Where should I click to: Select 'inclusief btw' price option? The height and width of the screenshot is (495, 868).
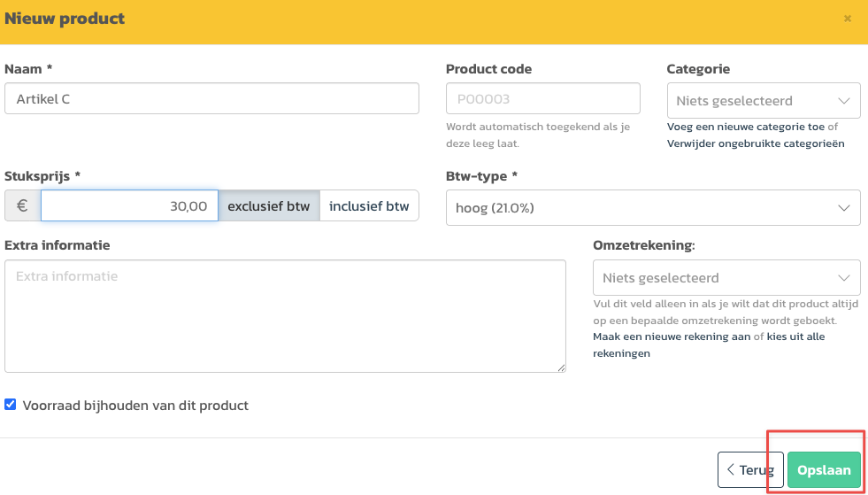click(x=369, y=206)
